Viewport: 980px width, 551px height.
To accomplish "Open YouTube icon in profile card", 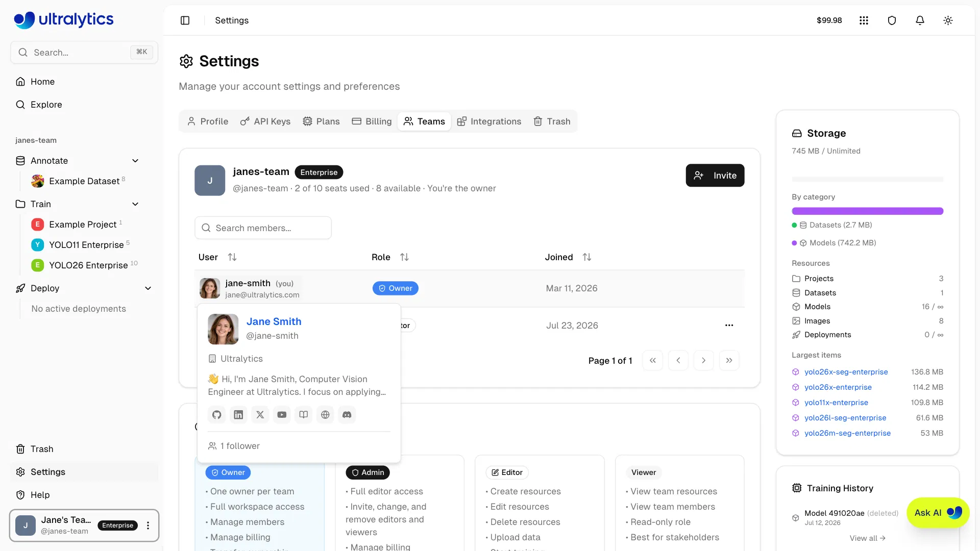I will pos(282,415).
